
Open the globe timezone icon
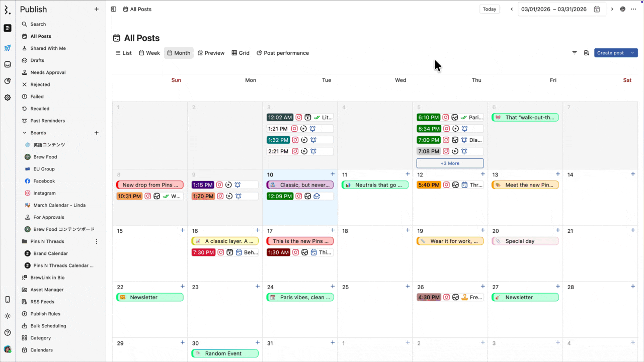623,9
